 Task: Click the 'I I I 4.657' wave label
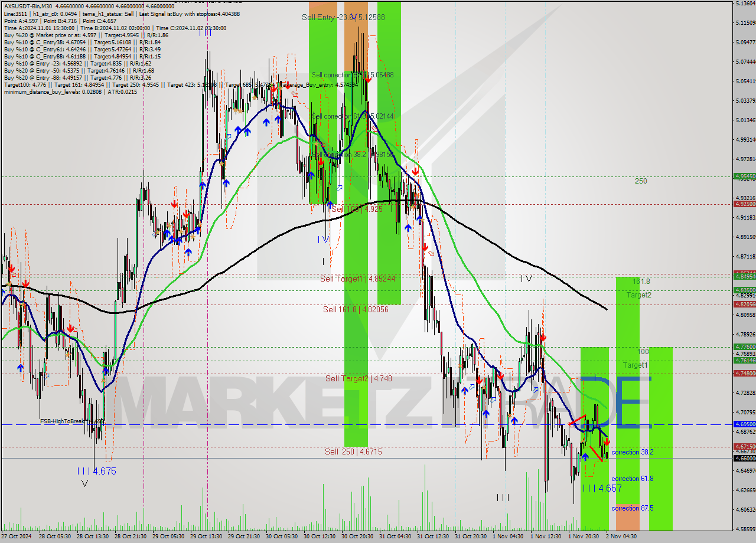tap(602, 488)
